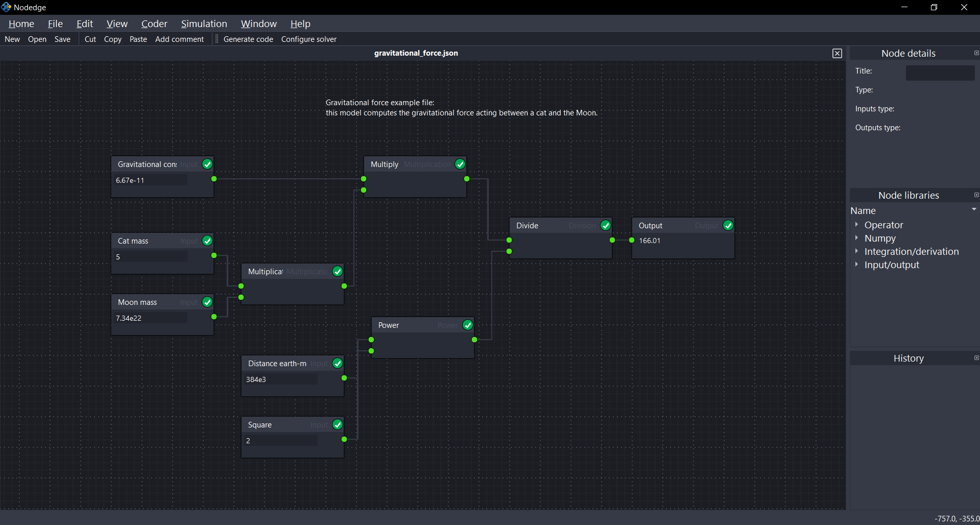This screenshot has height=525, width=980.
Task: Open the Window menu
Action: [259, 23]
